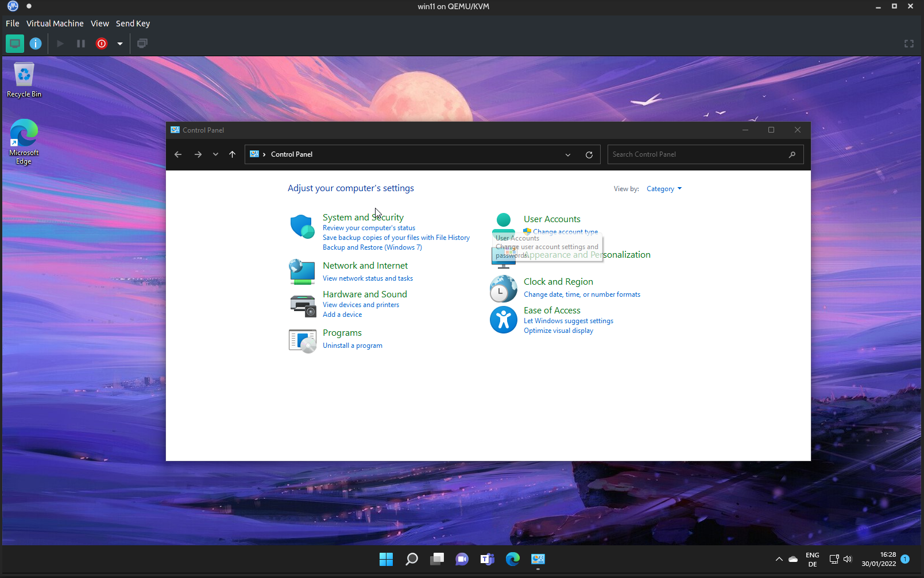
Task: Open User Accounts category heading
Action: 552,219
